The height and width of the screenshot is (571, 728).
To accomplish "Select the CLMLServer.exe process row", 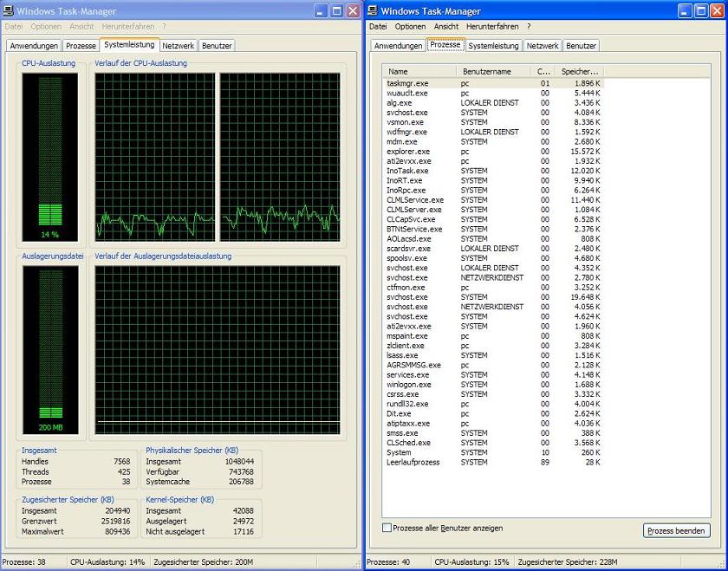I will [493, 210].
